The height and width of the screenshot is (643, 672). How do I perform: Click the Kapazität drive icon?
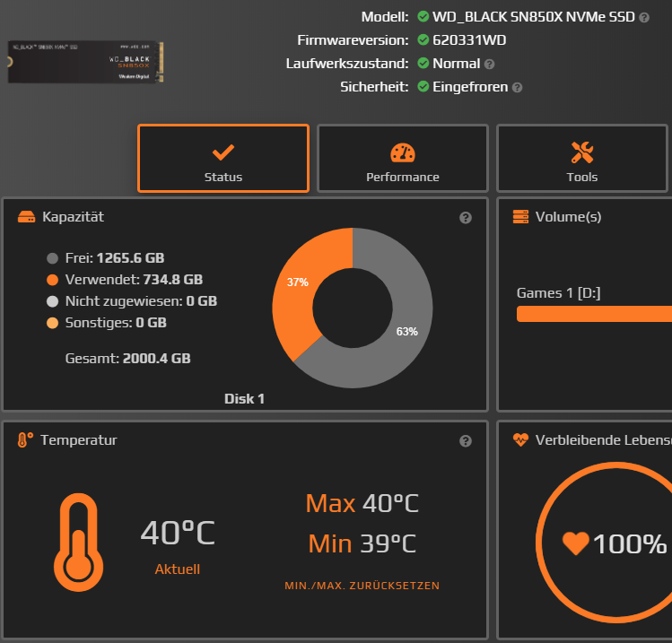click(x=27, y=217)
